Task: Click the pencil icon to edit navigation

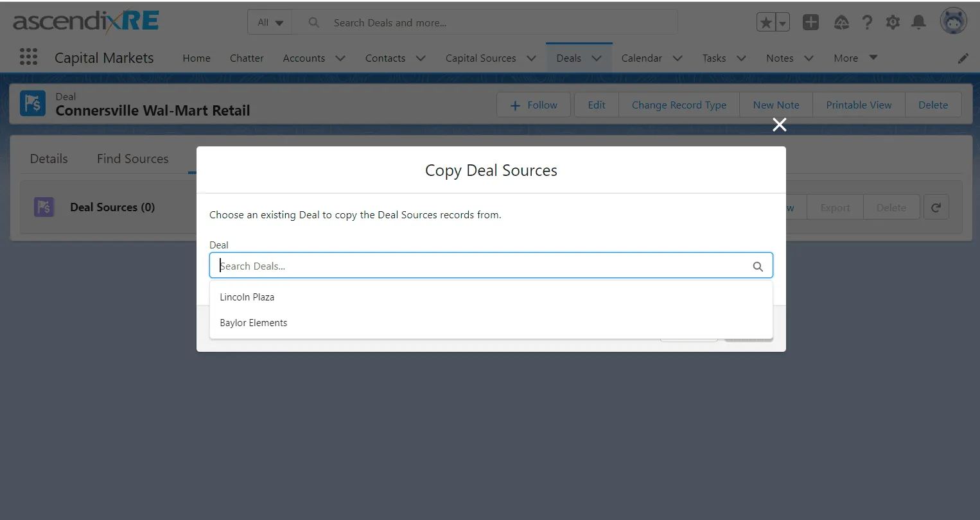Action: pyautogui.click(x=963, y=58)
